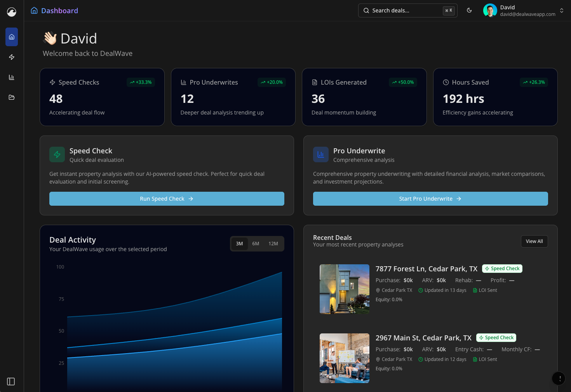
Task: Click the Deal Activity chart heading
Action: tap(73, 240)
